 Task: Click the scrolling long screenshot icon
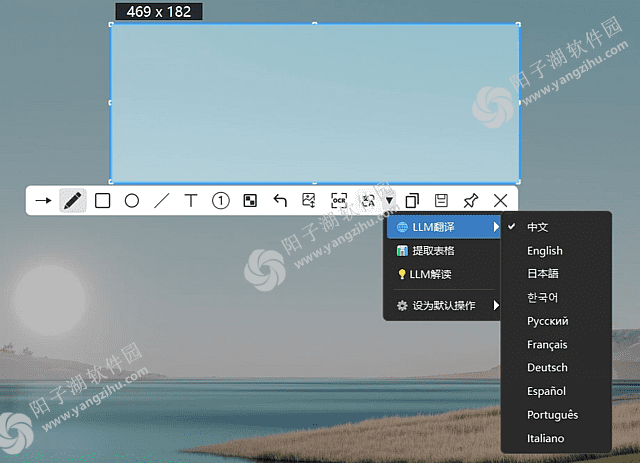pos(309,200)
